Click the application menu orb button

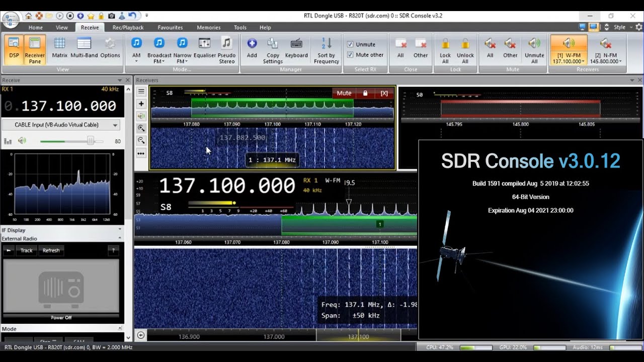pos(10,20)
